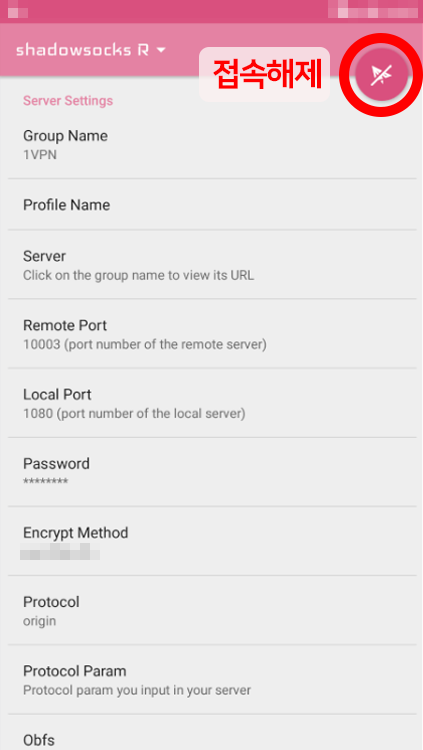Edit the Protocol Param setting
The width and height of the screenshot is (423, 750).
pyautogui.click(x=212, y=680)
